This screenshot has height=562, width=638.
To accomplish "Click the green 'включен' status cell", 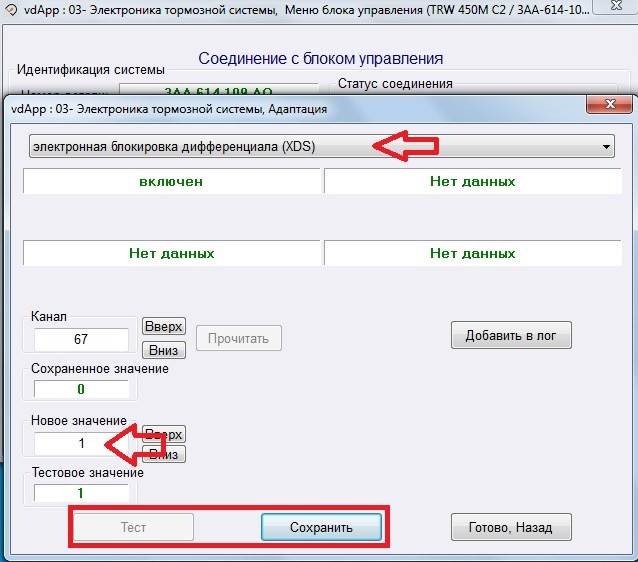I will click(x=171, y=181).
